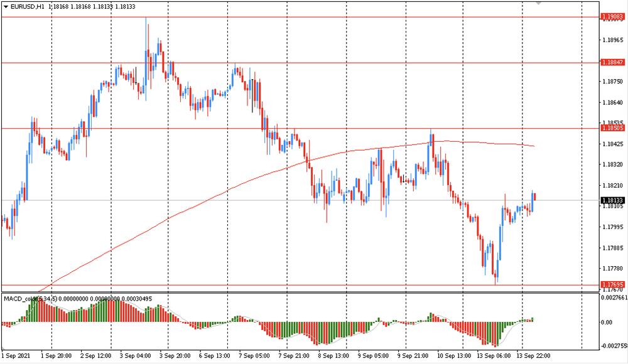Image resolution: width=628 pixels, height=364 pixels.
Task: Click the chart shift triangle marker
Action: pyautogui.click(x=539, y=3)
